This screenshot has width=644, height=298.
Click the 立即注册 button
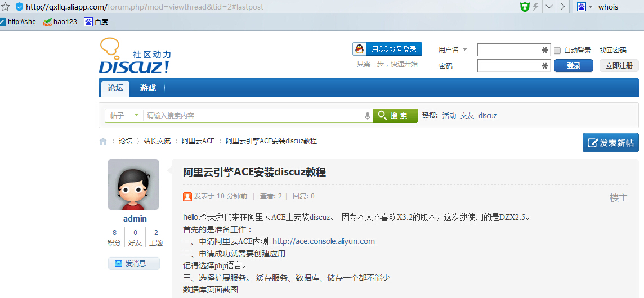coord(619,66)
